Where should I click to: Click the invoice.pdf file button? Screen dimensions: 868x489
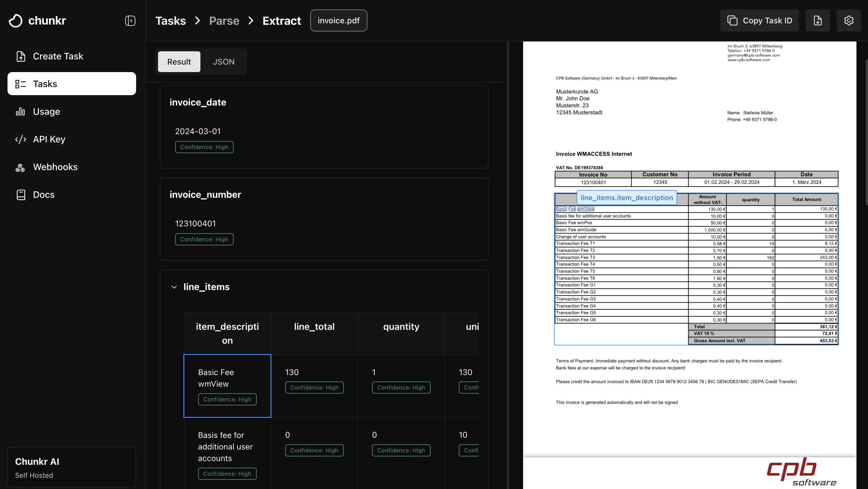click(x=338, y=20)
